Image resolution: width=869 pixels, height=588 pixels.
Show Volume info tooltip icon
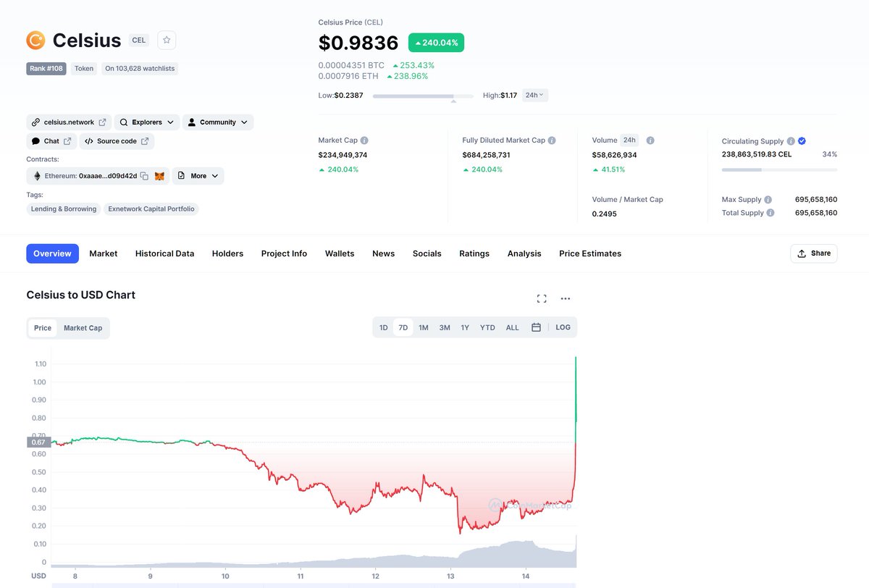pyautogui.click(x=650, y=140)
